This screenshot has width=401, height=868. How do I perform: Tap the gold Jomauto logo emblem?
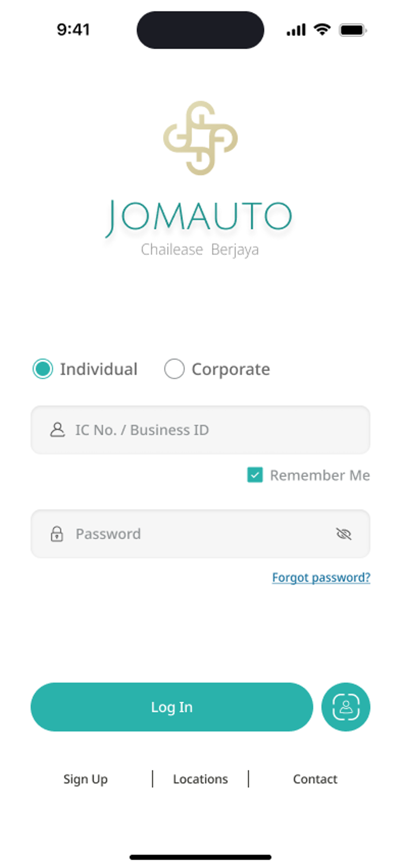[x=200, y=138]
